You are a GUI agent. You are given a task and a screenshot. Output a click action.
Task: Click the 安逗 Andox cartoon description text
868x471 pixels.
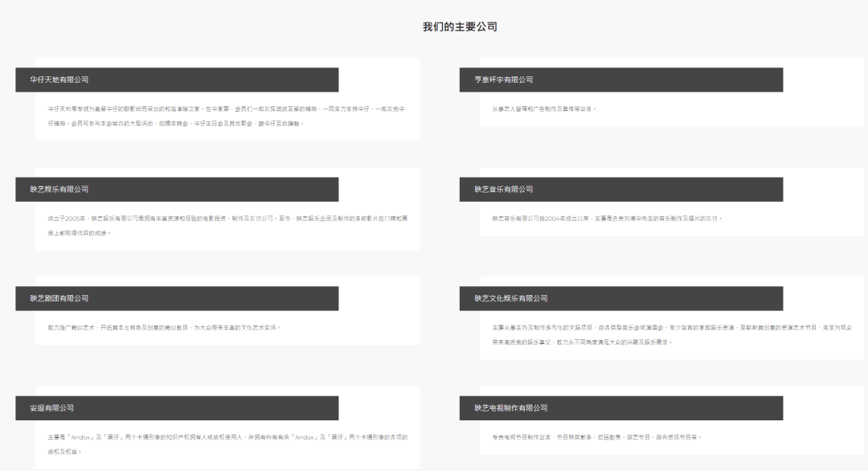(227, 444)
